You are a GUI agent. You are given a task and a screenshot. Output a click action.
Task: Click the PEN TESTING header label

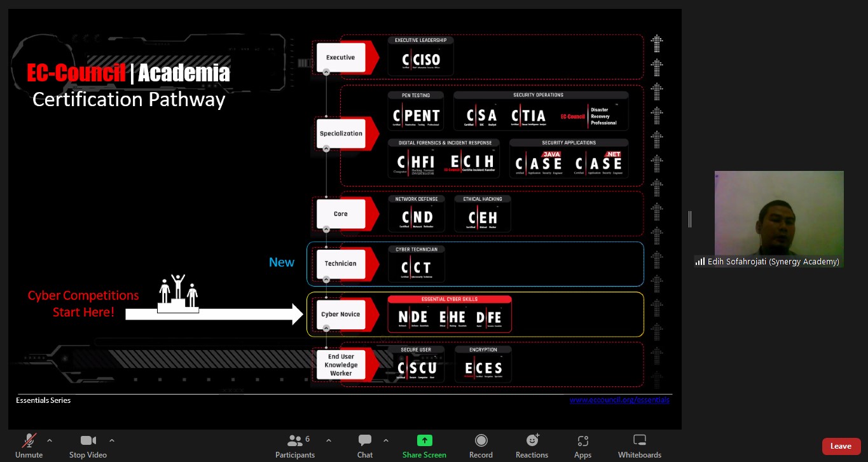pyautogui.click(x=416, y=95)
